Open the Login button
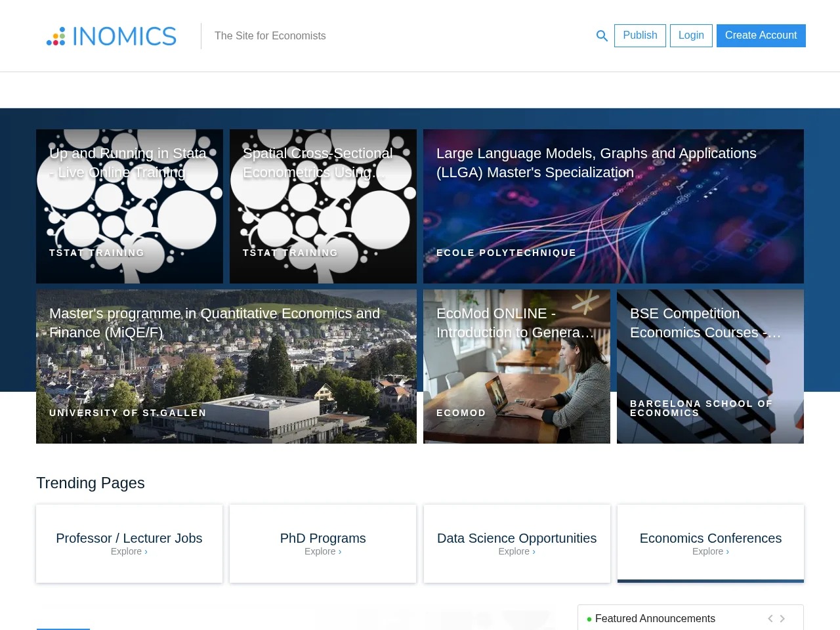Viewport: 840px width, 630px height. (691, 35)
